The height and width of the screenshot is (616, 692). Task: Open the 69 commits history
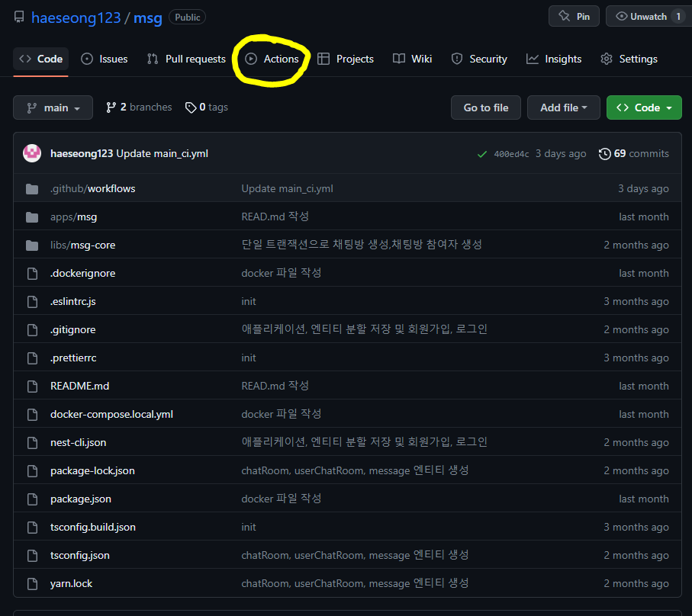point(634,153)
